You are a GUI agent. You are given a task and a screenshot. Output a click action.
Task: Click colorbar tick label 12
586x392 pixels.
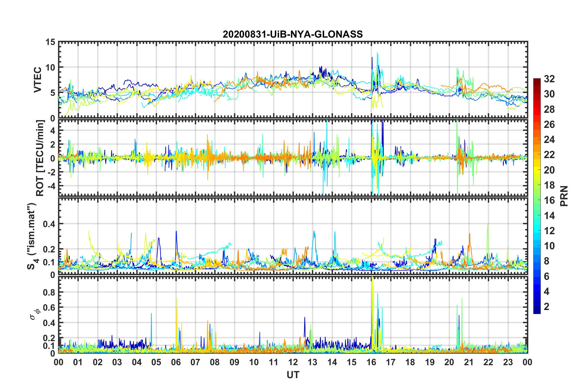549,231
